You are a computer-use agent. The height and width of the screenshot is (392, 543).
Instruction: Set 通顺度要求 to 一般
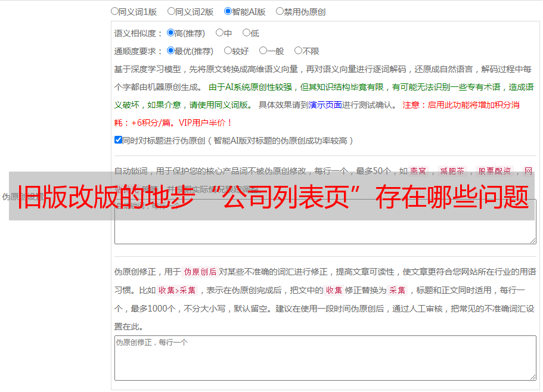coord(263,51)
